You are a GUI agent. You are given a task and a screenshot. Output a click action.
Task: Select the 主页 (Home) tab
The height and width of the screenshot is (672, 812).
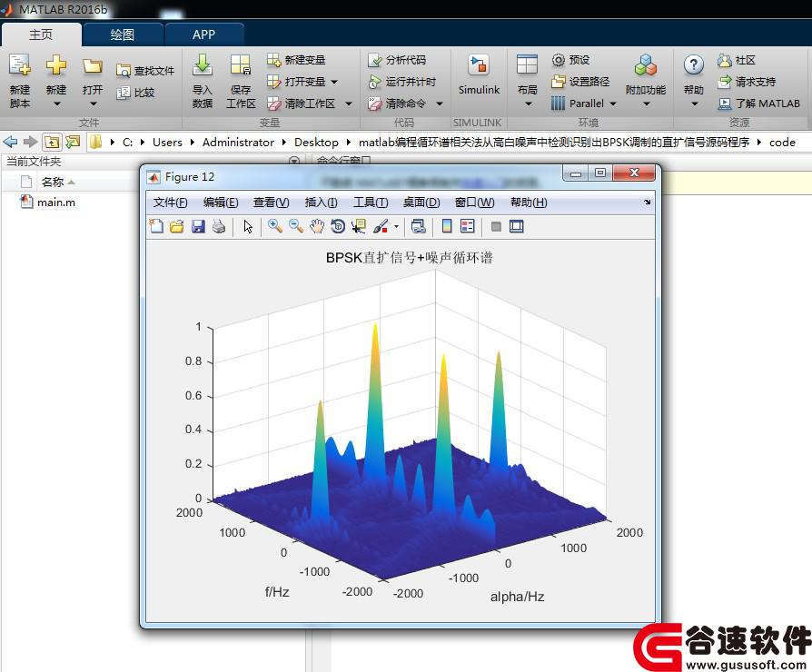pos(41,35)
